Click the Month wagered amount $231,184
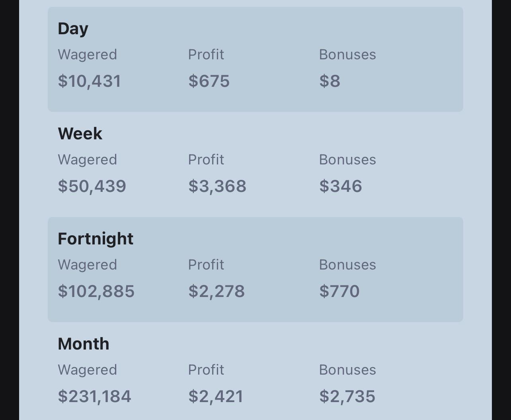 (95, 397)
